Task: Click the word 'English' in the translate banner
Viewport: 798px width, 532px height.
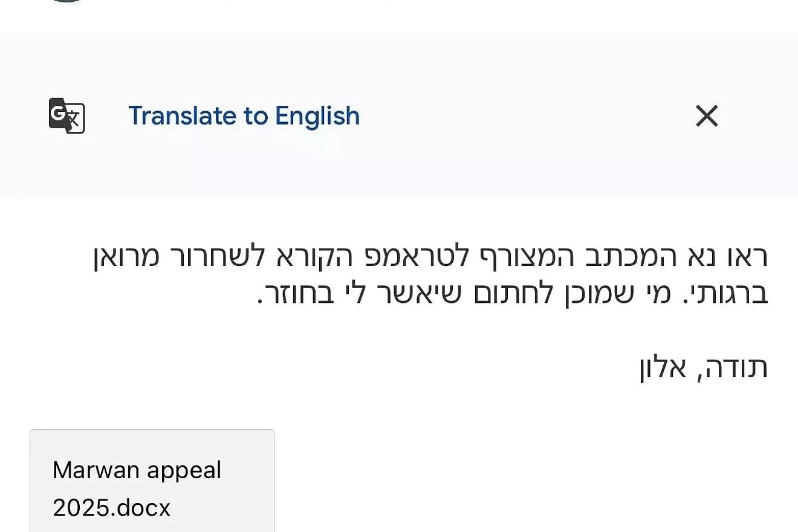Action: pos(317,115)
